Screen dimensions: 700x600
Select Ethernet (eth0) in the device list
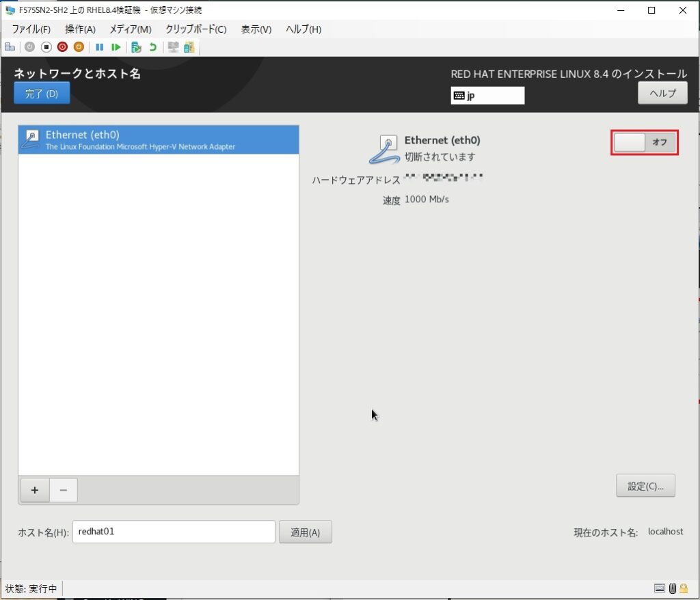pyautogui.click(x=159, y=139)
